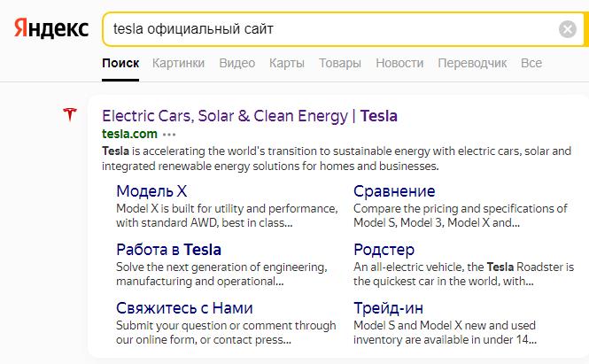Expand the Все services menu
The width and height of the screenshot is (589, 364).
pyautogui.click(x=531, y=63)
